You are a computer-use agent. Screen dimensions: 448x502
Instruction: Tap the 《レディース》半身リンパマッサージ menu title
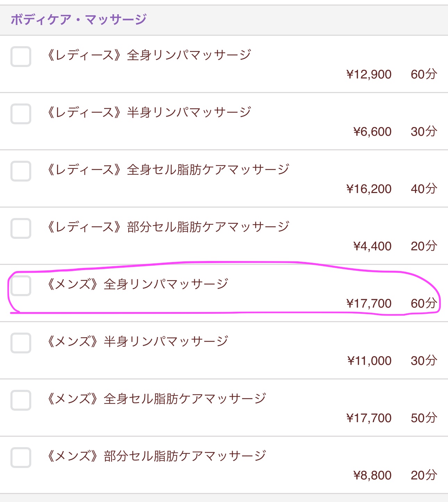[x=149, y=112]
